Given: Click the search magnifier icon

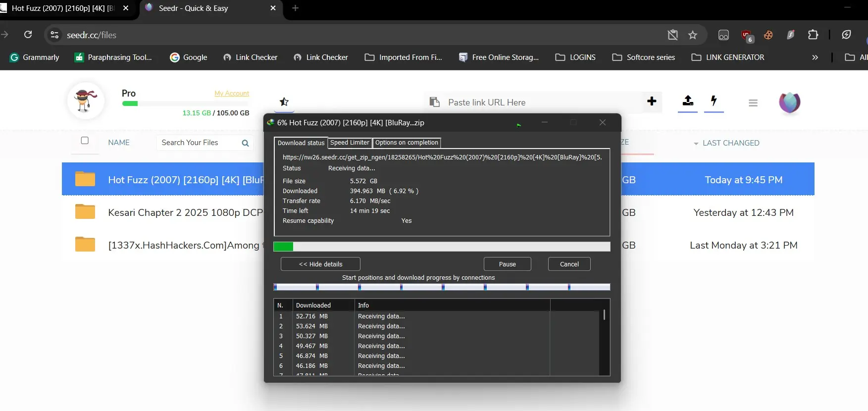Looking at the screenshot, I should [x=245, y=143].
